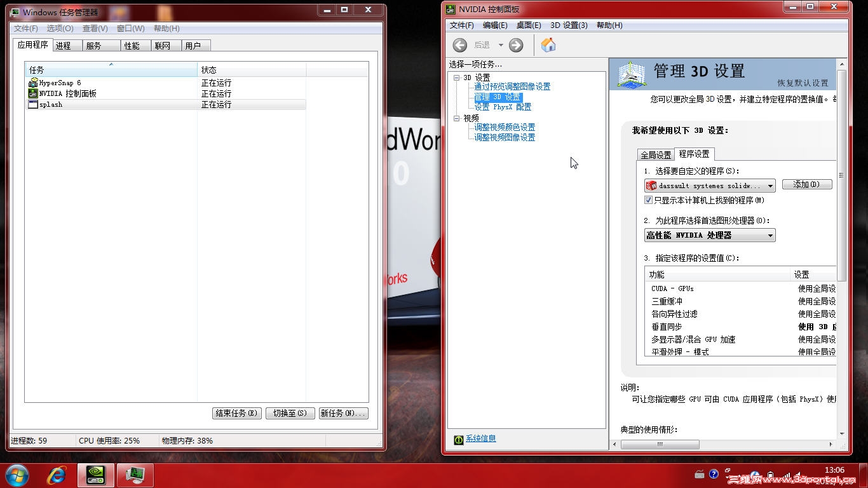Screen dimensions: 868x488
Task: Collapse the 视频 tree node
Action: click(456, 118)
